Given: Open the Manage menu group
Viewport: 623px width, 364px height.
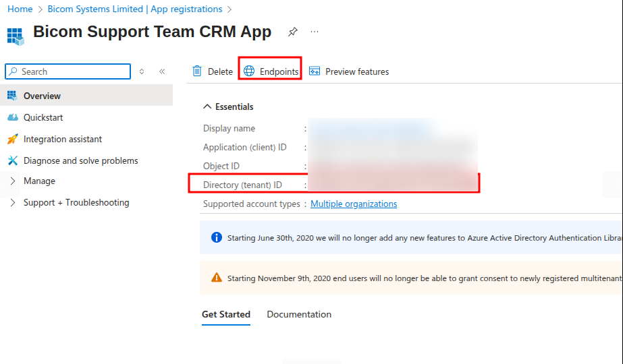Looking at the screenshot, I should [39, 181].
